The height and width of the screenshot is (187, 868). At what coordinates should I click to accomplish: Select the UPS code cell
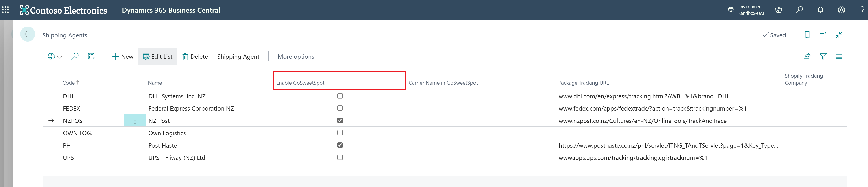pyautogui.click(x=92, y=158)
